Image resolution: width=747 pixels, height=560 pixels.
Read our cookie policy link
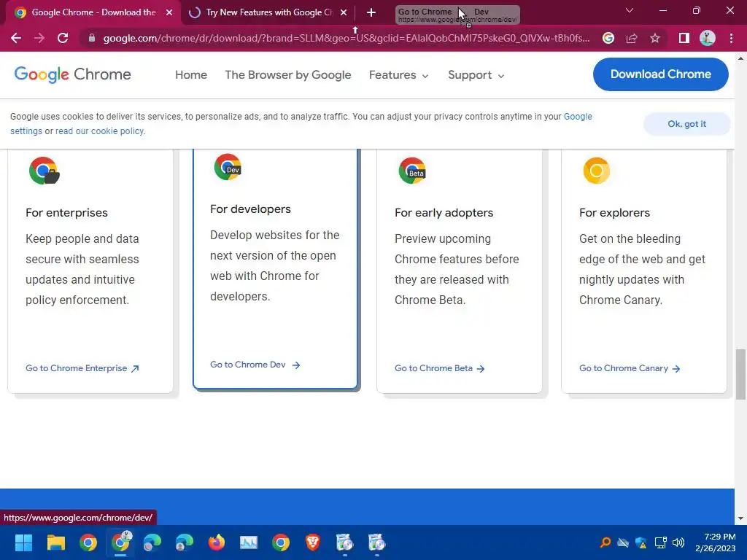coord(100,131)
